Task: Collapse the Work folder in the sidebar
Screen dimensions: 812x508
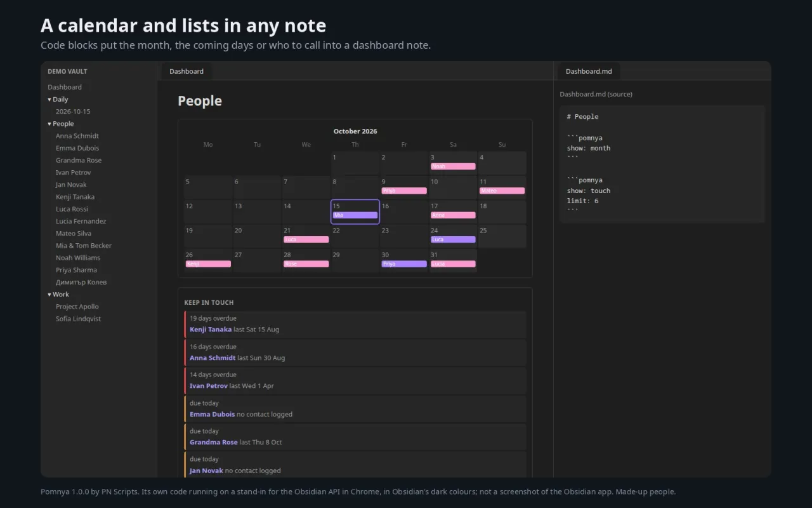Action: pos(58,295)
